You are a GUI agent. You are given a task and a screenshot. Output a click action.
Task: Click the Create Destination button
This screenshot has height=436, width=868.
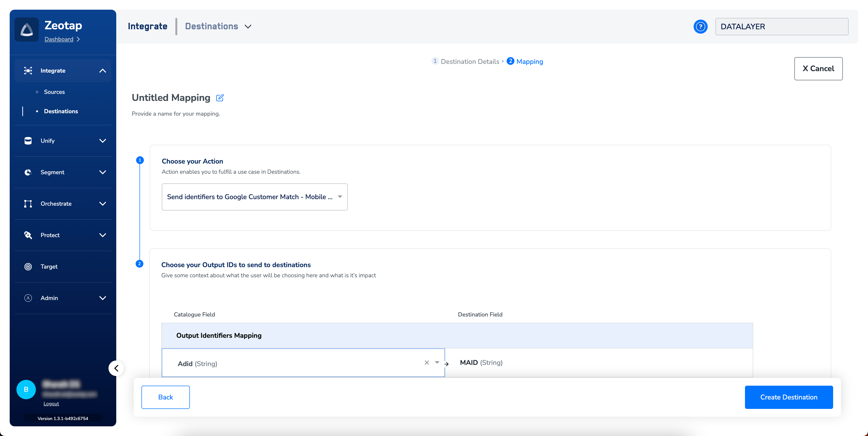click(789, 397)
